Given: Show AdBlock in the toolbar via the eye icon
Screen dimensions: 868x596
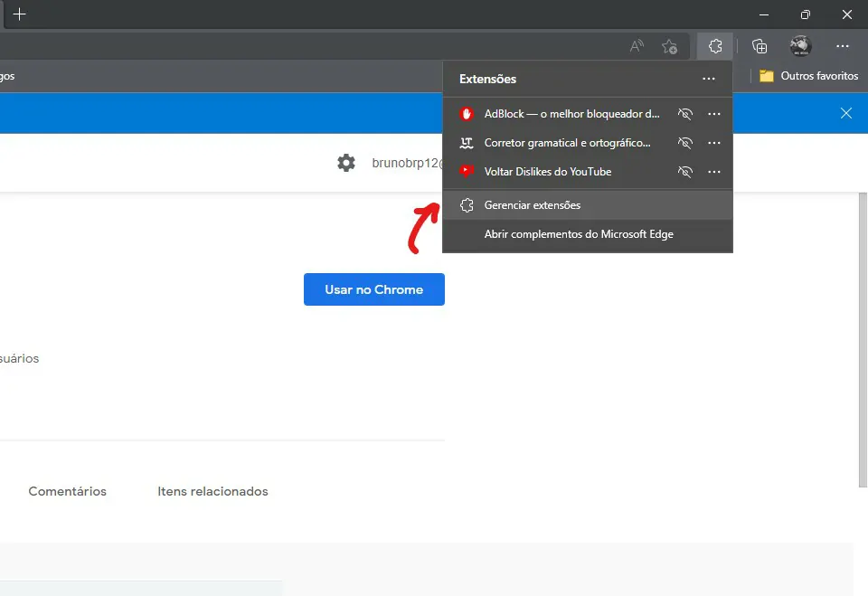Looking at the screenshot, I should click(x=685, y=114).
